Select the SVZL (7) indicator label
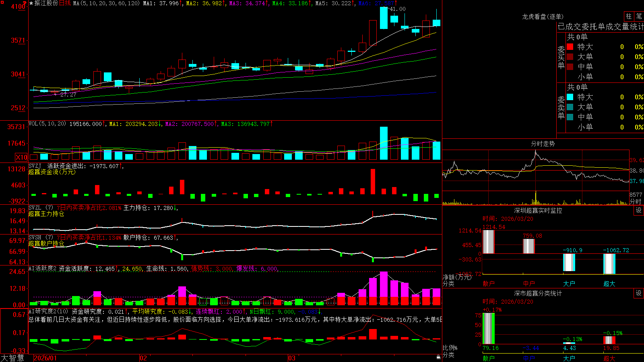 [41, 208]
